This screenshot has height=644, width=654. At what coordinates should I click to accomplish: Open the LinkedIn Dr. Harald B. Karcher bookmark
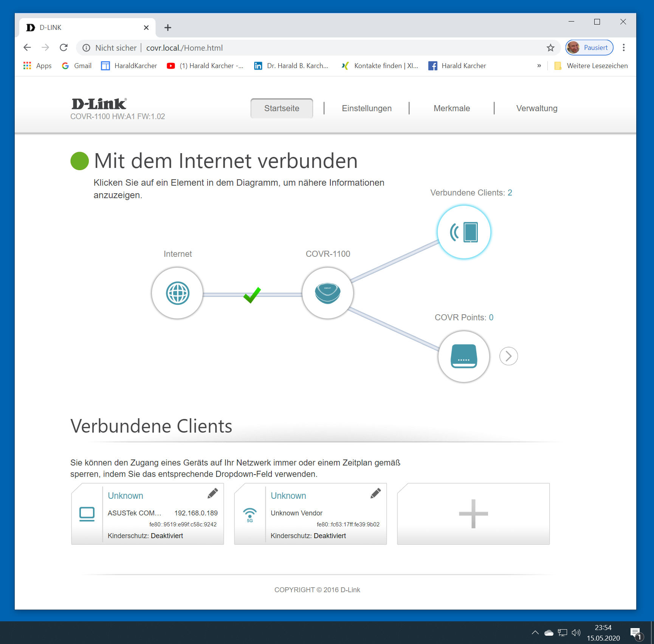(x=291, y=66)
